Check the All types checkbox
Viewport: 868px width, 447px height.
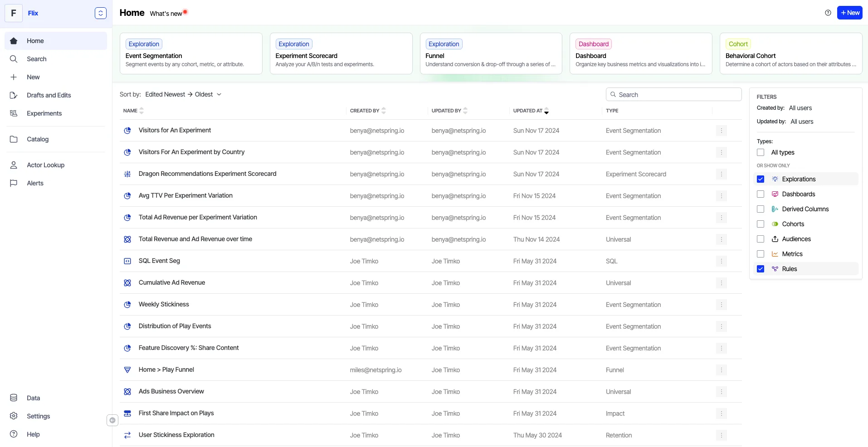point(761,152)
